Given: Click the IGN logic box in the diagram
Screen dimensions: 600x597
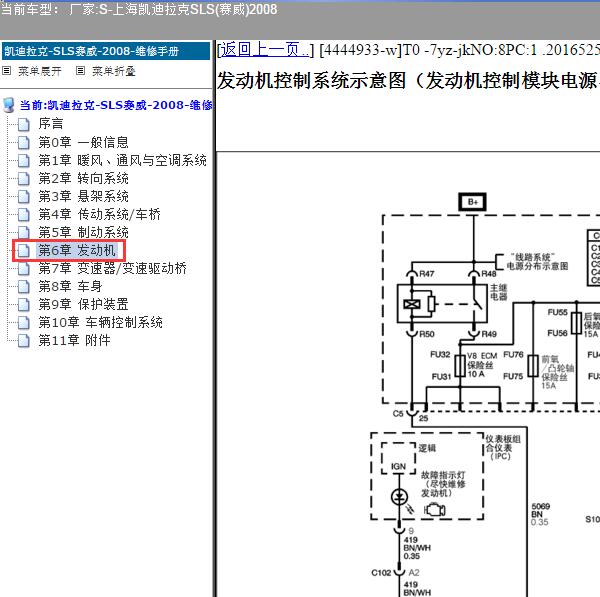Looking at the screenshot, I should tap(398, 458).
